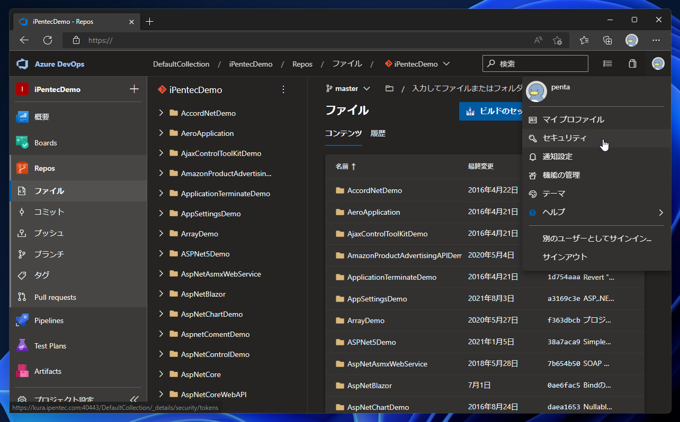
Task: Expand the AeroApplication tree folder
Action: pyautogui.click(x=161, y=133)
